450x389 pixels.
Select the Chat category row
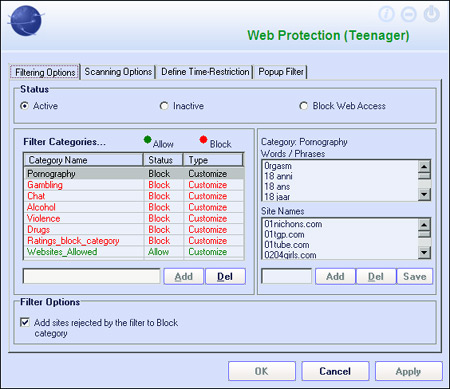click(134, 196)
